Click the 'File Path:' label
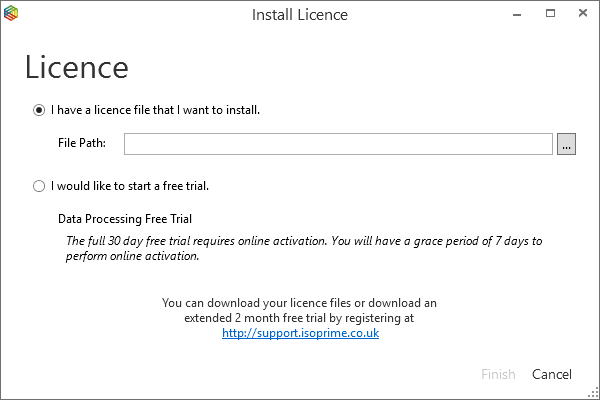 82,145
